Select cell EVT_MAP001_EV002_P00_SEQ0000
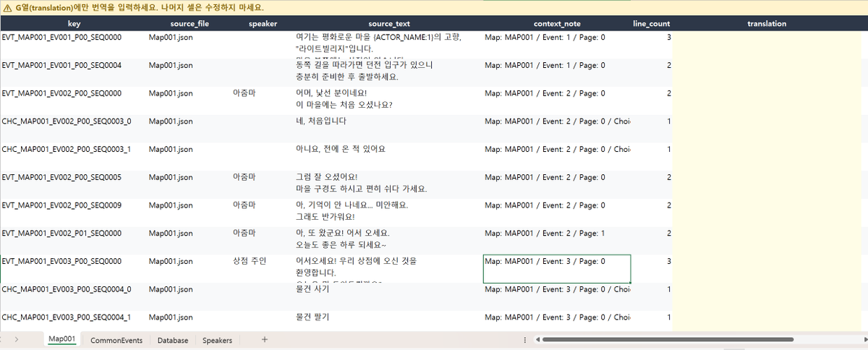 [x=73, y=100]
